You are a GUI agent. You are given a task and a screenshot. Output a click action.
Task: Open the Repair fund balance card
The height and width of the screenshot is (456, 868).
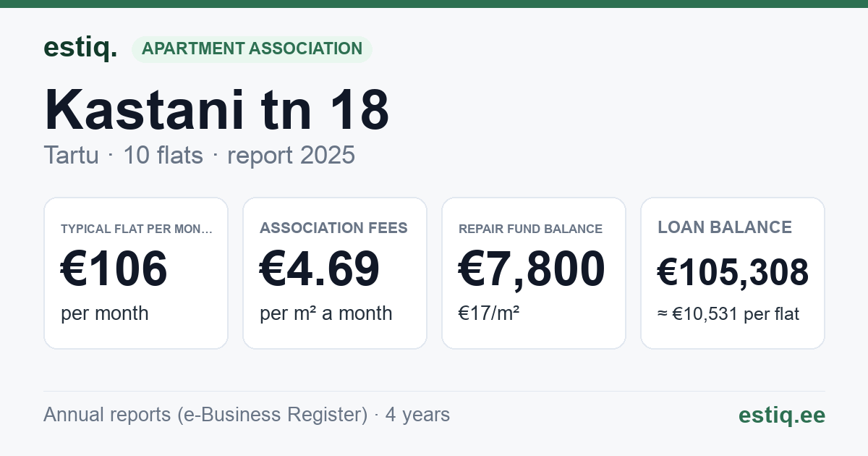534,273
